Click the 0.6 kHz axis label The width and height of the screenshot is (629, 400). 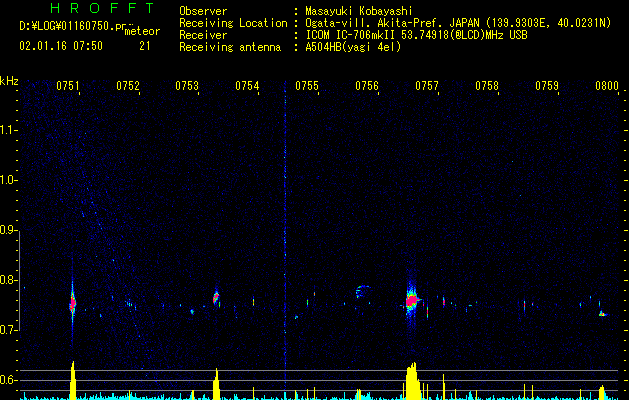point(8,380)
